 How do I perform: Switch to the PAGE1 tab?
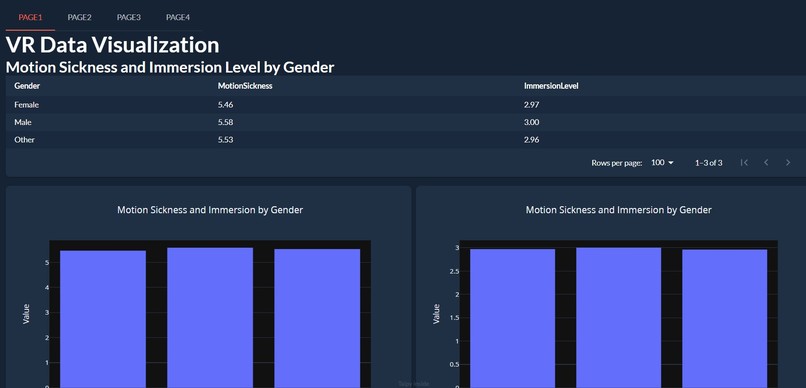coord(30,17)
